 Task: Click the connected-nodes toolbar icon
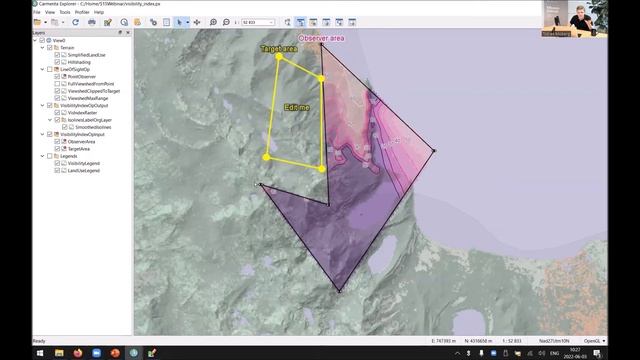coord(153,22)
